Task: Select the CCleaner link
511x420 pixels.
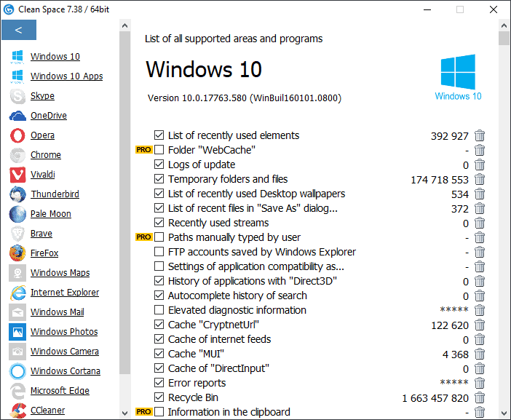Action: (x=47, y=411)
